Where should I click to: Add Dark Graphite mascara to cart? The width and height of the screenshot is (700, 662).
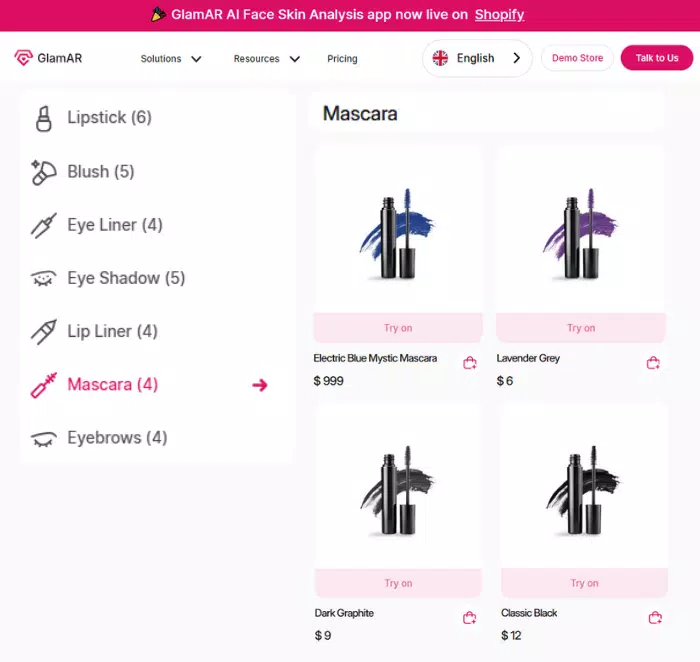click(x=470, y=618)
